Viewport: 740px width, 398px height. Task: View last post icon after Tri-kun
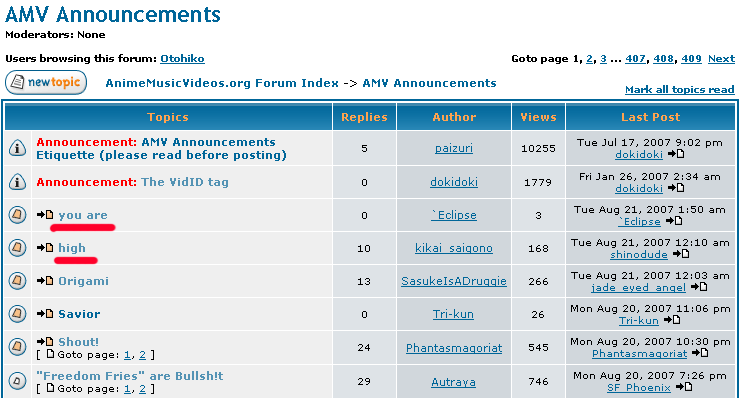coord(672,320)
